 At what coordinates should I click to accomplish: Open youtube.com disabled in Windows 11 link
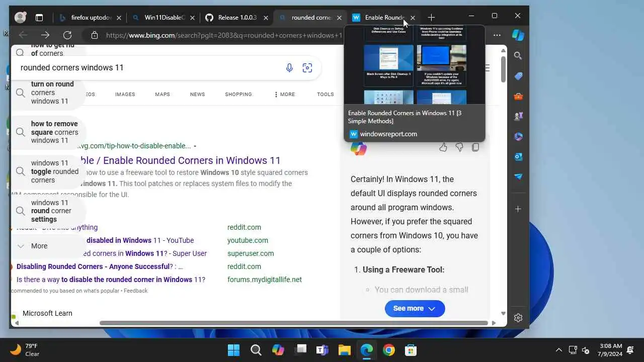coord(140,240)
